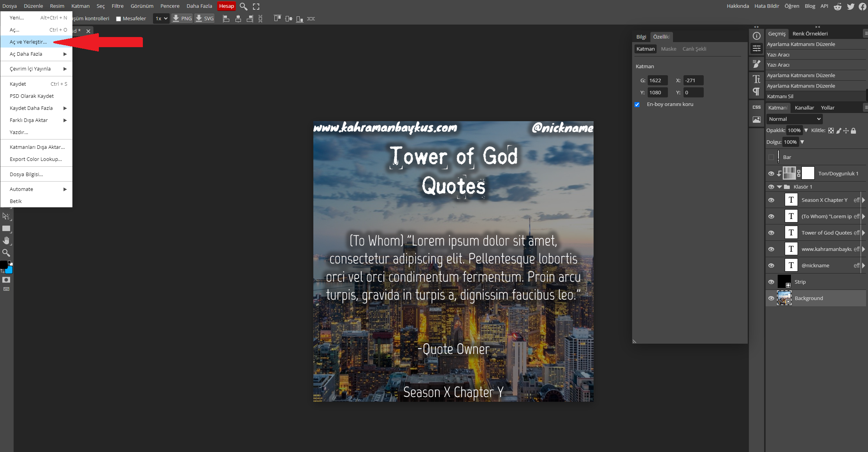Open the Blog link
This screenshot has width=868, height=452.
tap(810, 6)
